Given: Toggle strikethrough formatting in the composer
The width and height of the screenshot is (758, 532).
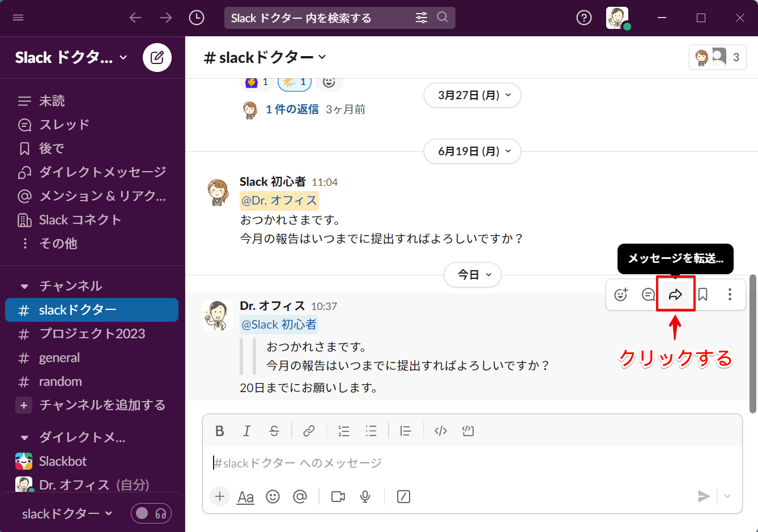Looking at the screenshot, I should pyautogui.click(x=274, y=431).
